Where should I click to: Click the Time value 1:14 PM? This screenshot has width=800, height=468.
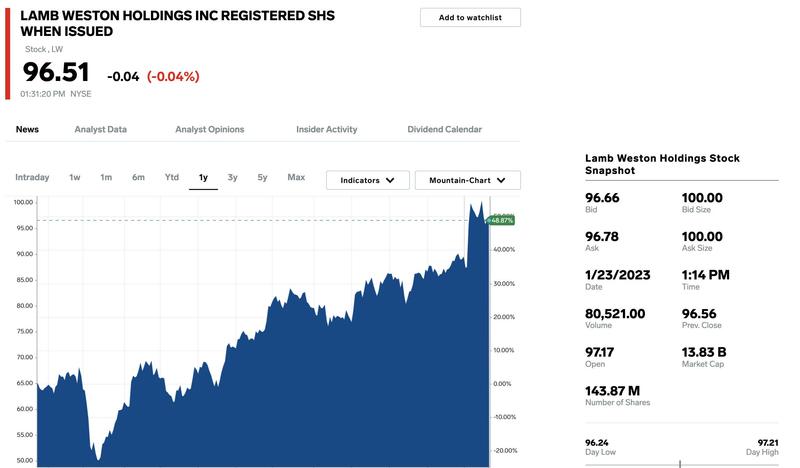(706, 275)
